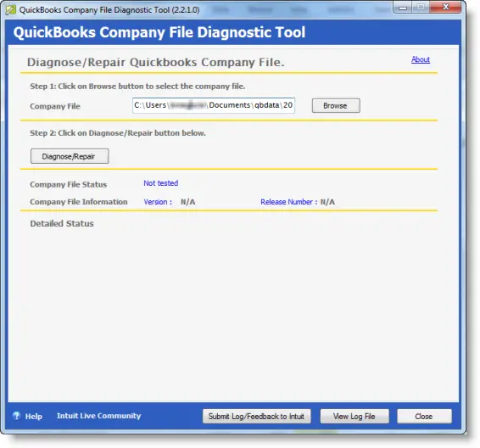Click the Browse button

tap(336, 106)
